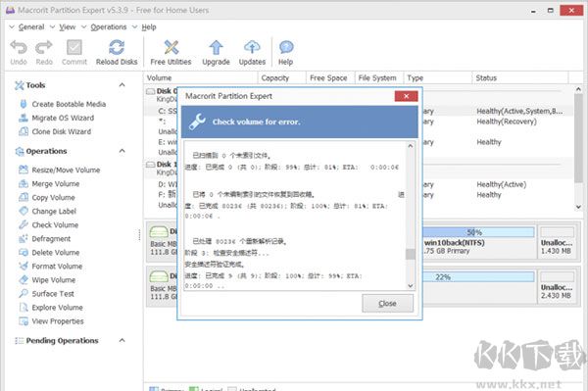Close the Check volume dialog with X
Screen dimensions: 588x391
406,96
